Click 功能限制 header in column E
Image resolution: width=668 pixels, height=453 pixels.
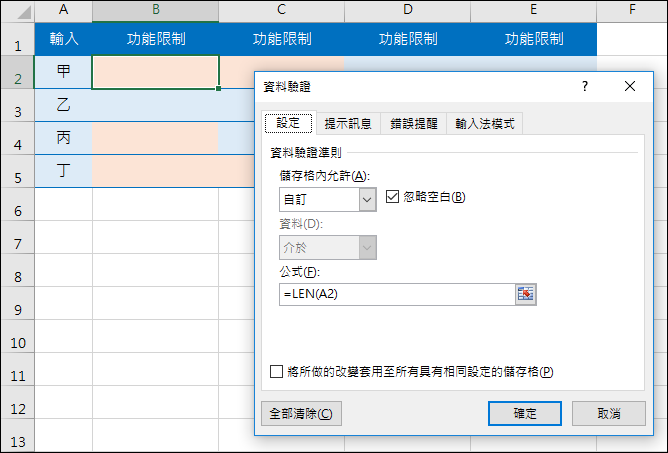[x=534, y=39]
